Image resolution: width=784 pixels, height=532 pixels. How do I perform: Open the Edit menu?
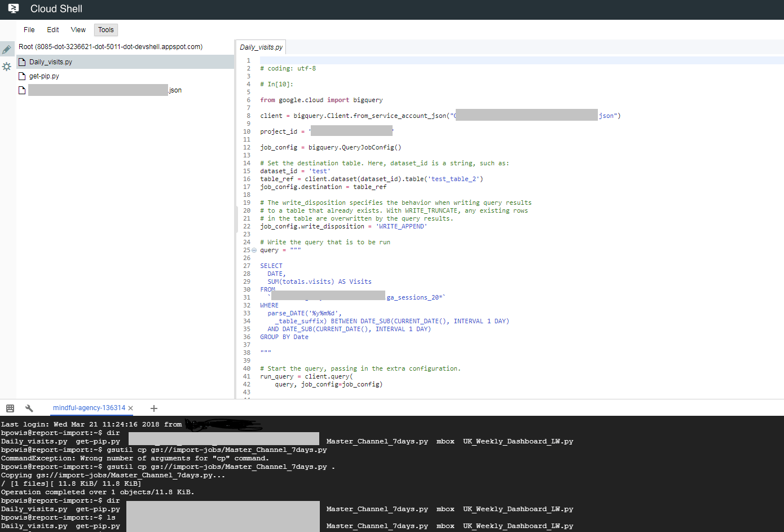[53, 30]
